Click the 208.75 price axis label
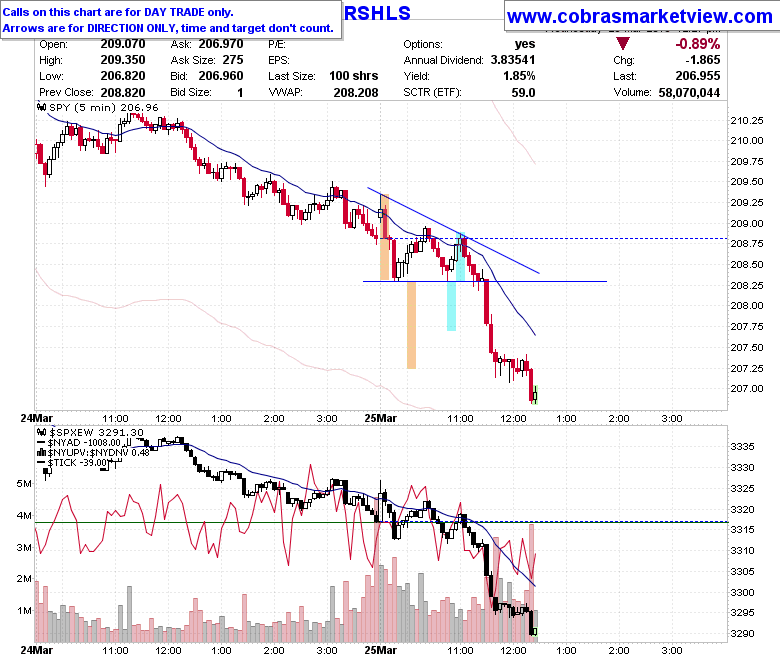780x659 pixels. click(x=746, y=243)
